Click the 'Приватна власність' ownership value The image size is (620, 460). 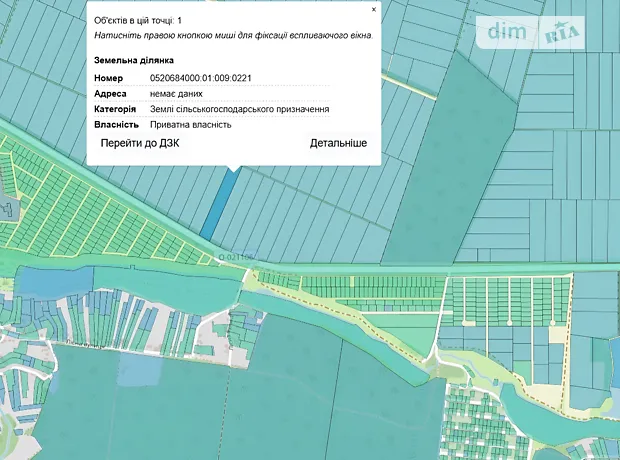[x=191, y=125]
